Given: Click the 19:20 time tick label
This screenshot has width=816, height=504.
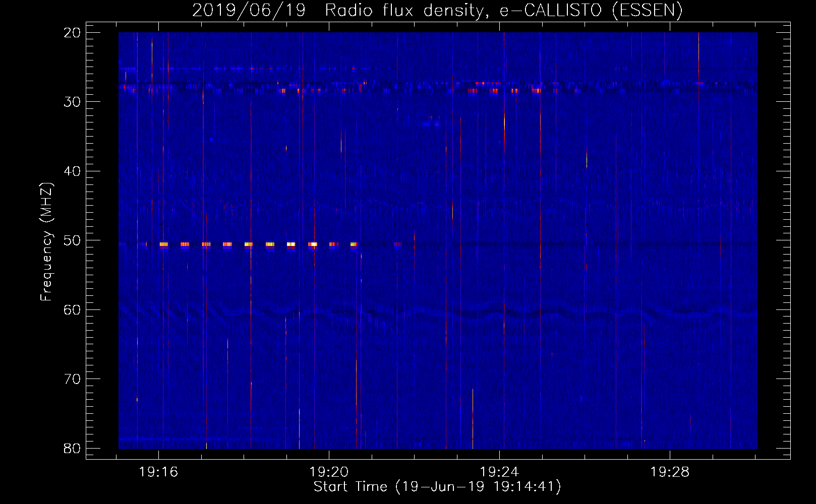Looking at the screenshot, I should [x=329, y=472].
